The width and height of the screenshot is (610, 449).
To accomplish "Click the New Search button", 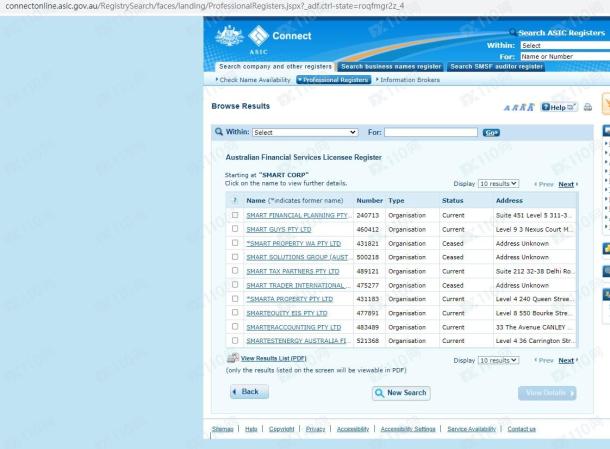I will 401,393.
